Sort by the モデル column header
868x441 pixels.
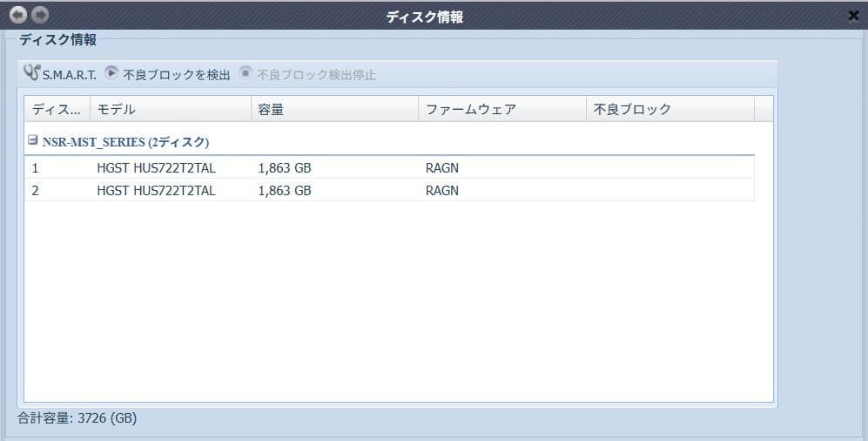pyautogui.click(x=171, y=109)
